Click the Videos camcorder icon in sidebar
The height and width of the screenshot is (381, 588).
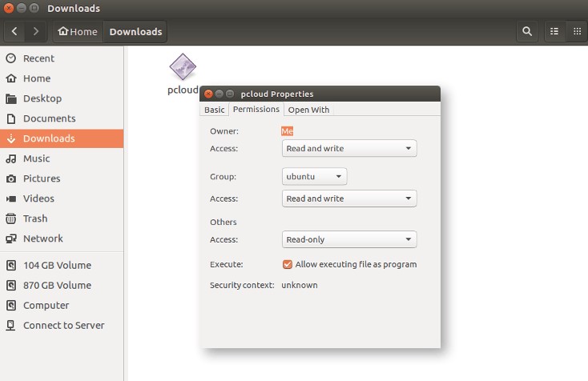point(11,199)
